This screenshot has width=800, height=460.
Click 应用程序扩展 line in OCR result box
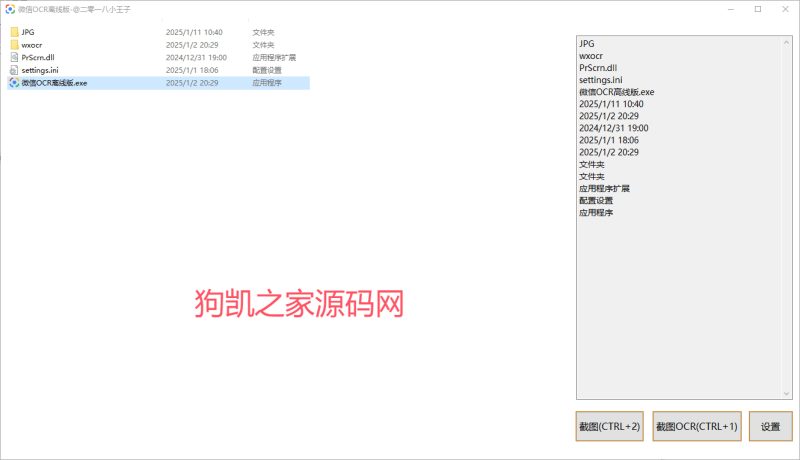tap(604, 189)
